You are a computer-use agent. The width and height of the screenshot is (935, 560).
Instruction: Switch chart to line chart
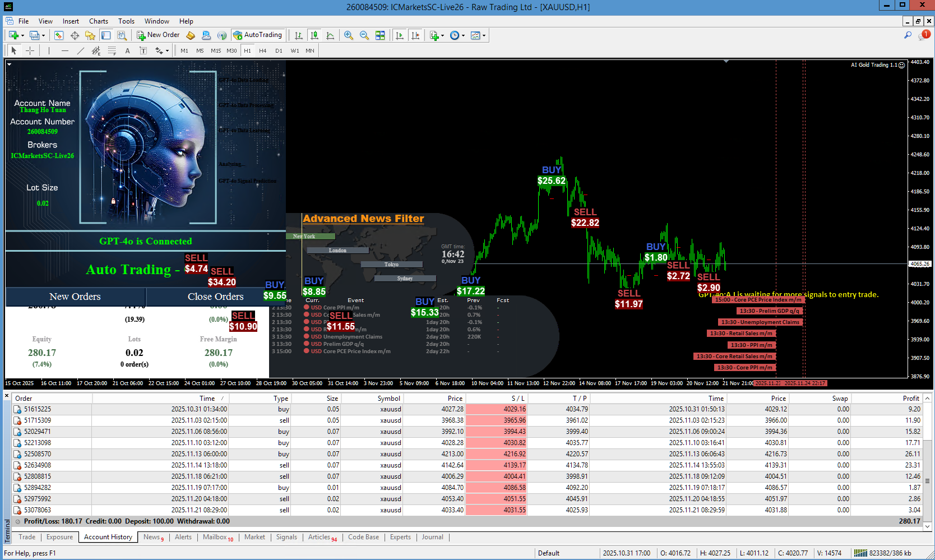click(x=330, y=35)
